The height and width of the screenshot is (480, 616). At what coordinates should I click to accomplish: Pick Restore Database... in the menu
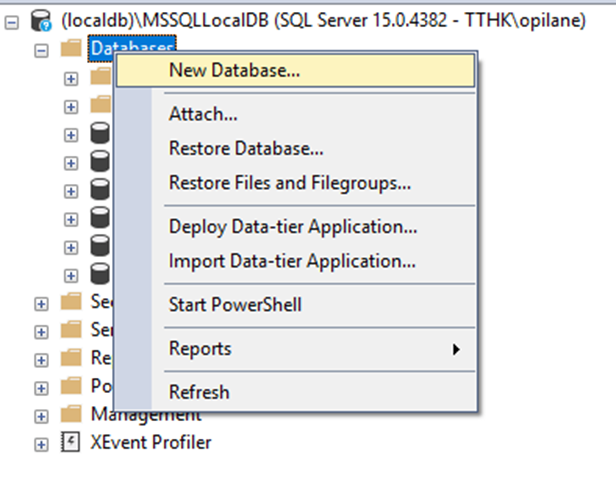coord(246,149)
